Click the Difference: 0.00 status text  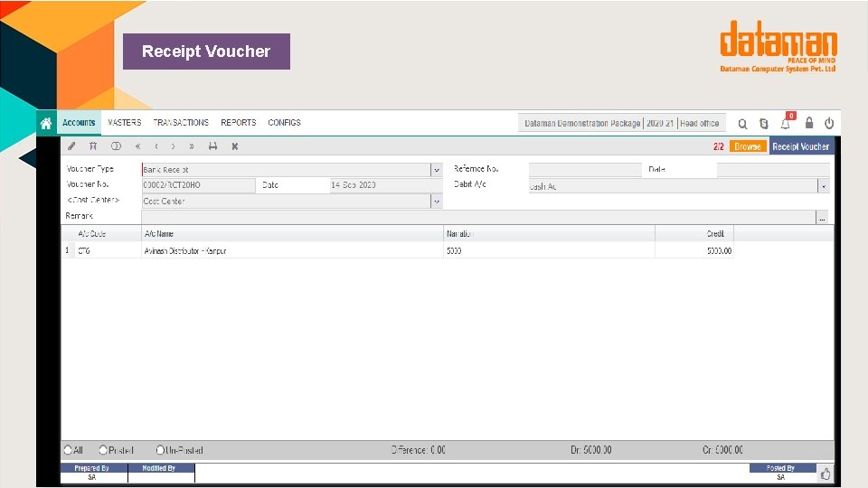click(x=419, y=450)
